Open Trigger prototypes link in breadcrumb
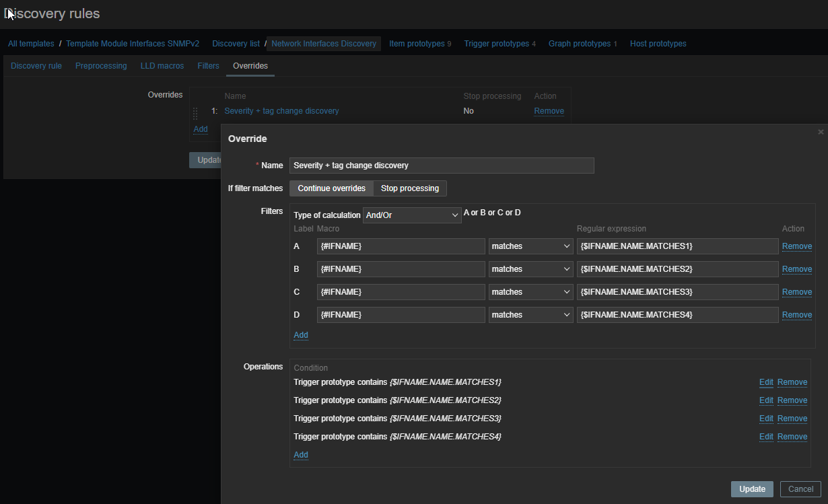The image size is (828, 504). click(496, 44)
